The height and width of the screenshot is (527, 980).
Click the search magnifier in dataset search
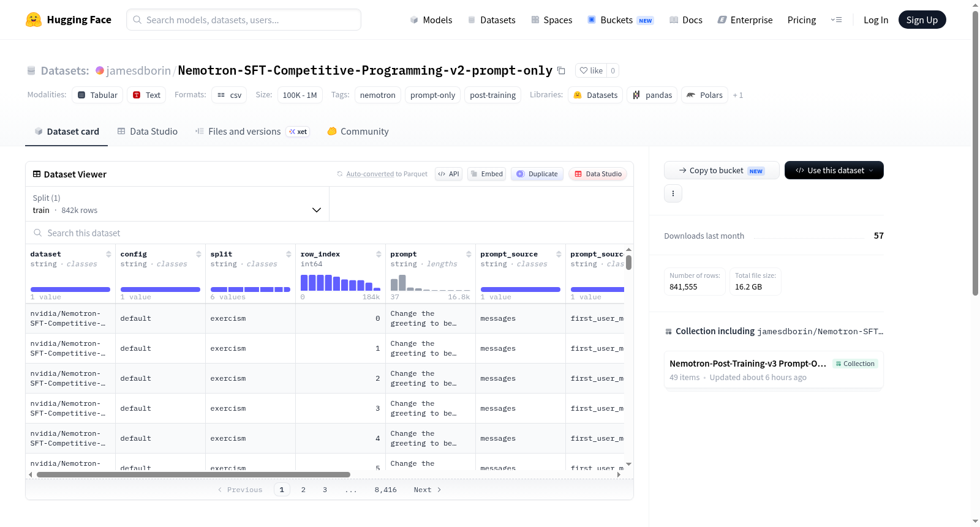(x=38, y=233)
